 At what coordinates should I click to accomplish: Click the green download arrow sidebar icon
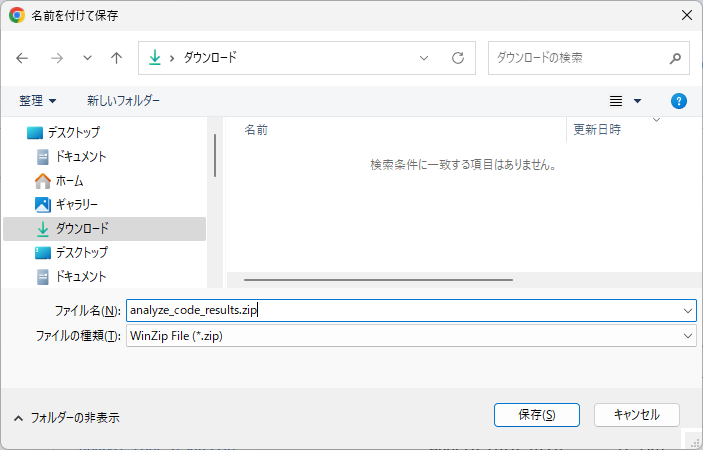[x=43, y=229]
